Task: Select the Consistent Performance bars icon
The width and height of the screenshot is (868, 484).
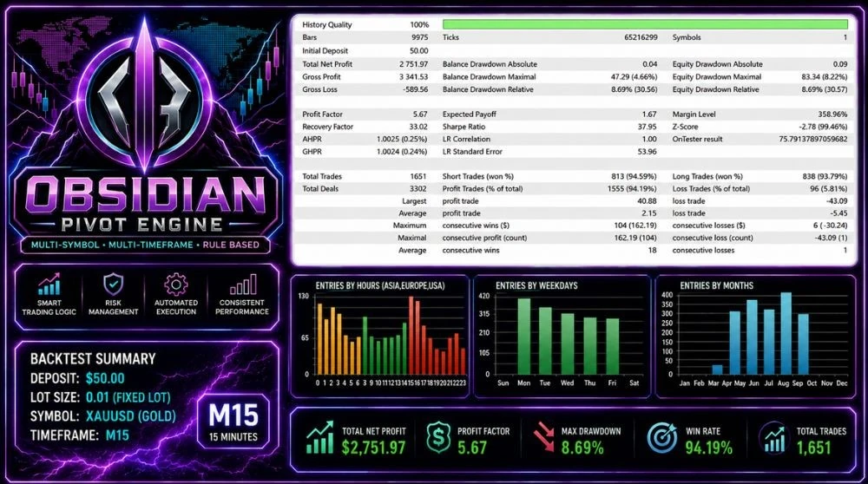Action: coord(243,285)
